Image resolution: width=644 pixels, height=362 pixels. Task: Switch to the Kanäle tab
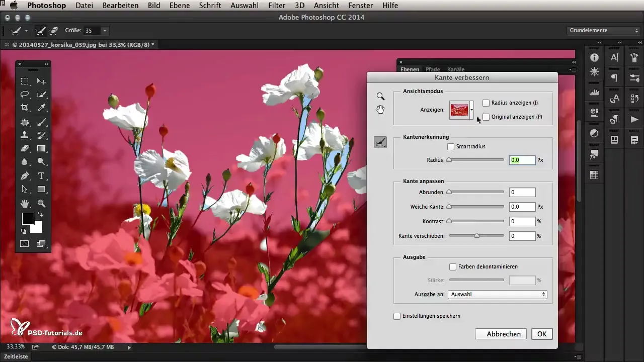455,69
